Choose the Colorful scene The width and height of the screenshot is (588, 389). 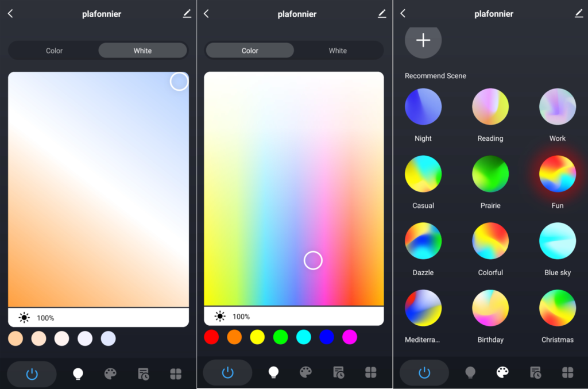[490, 241]
